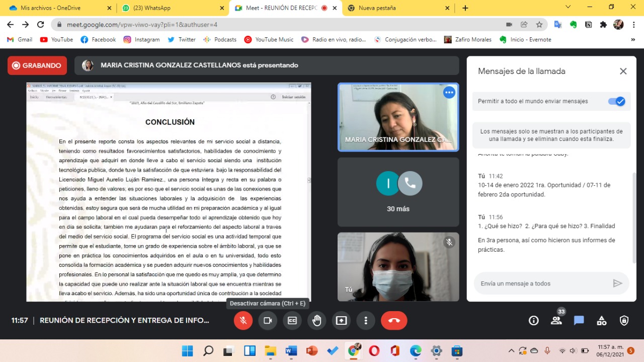Open the Extensions puzzle menu
The height and width of the screenshot is (362, 644).
603,24
